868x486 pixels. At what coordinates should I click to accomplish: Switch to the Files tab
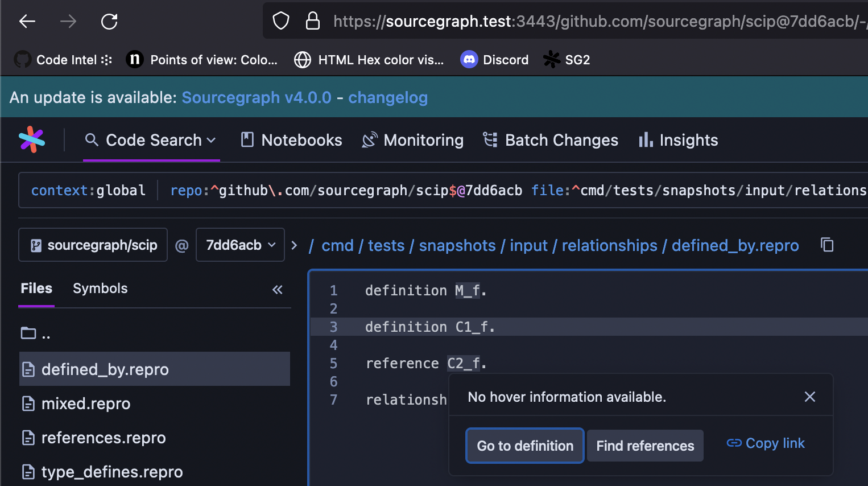36,289
